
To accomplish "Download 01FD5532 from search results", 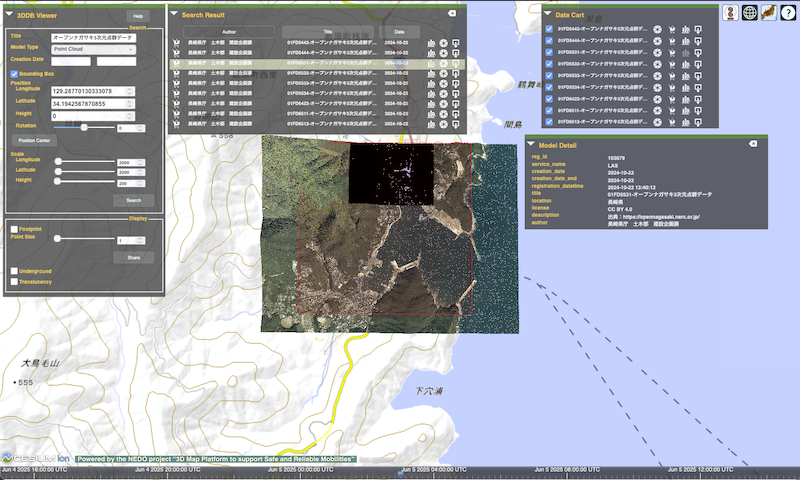I will 456,73.
